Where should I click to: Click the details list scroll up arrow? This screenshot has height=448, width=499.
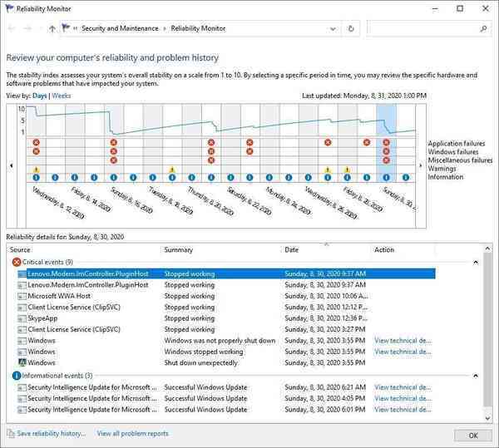tap(487, 249)
